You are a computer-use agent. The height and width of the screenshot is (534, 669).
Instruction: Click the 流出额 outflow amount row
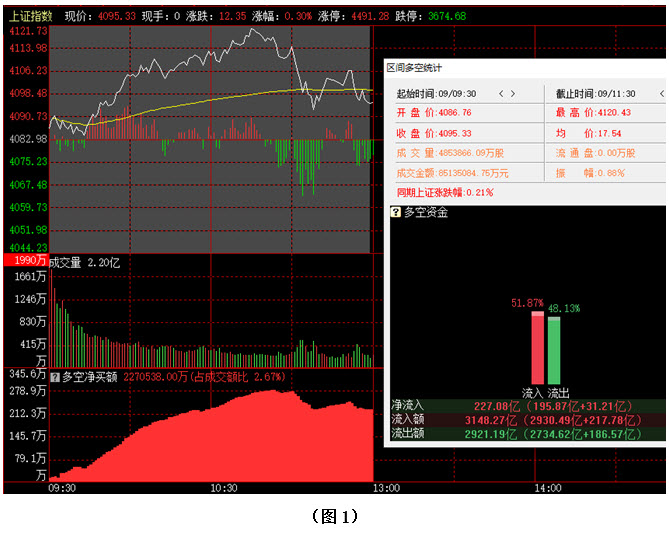pos(527,434)
